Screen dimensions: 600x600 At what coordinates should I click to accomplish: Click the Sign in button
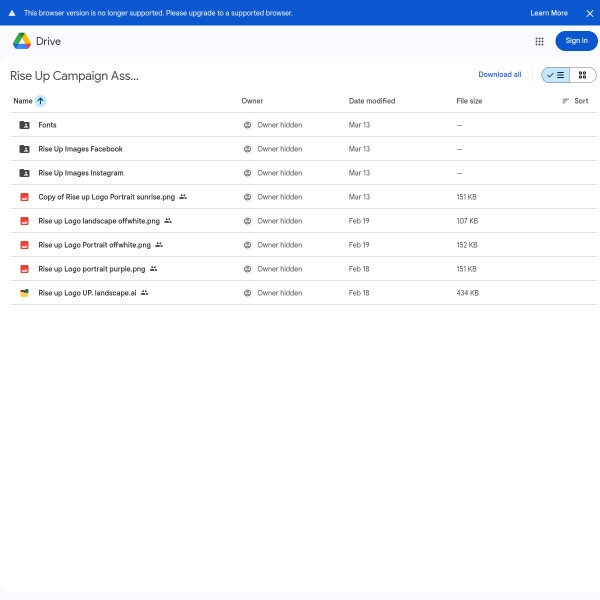tap(576, 41)
